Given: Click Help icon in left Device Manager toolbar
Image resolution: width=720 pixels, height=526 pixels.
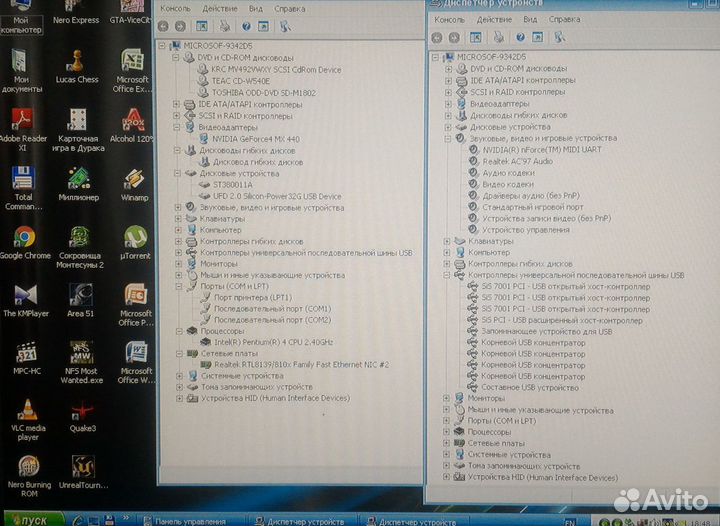Looking at the screenshot, I should pyautogui.click(x=246, y=26).
